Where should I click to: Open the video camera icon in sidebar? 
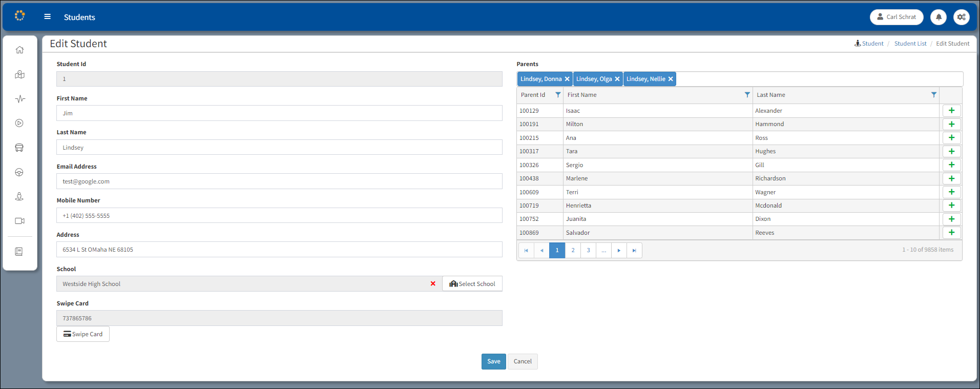(19, 221)
